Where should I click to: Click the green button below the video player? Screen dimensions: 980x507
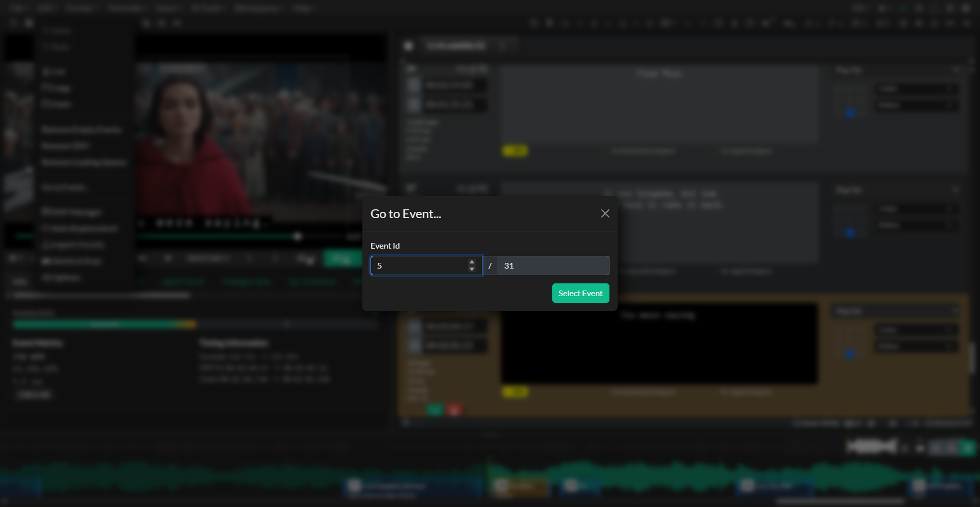(340, 259)
